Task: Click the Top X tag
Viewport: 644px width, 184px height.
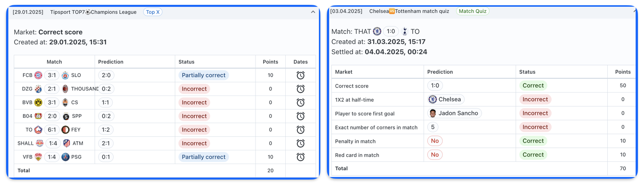Action: pyautogui.click(x=153, y=12)
